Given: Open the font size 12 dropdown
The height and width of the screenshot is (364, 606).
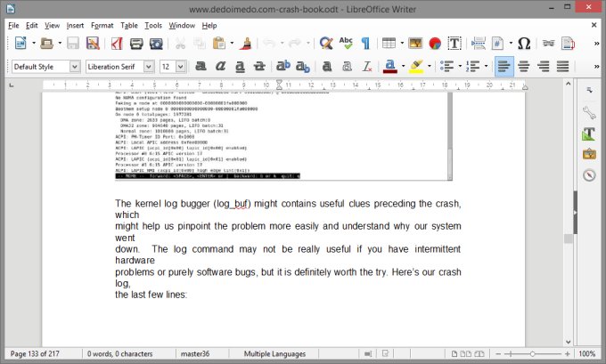Looking at the screenshot, I should (x=181, y=67).
